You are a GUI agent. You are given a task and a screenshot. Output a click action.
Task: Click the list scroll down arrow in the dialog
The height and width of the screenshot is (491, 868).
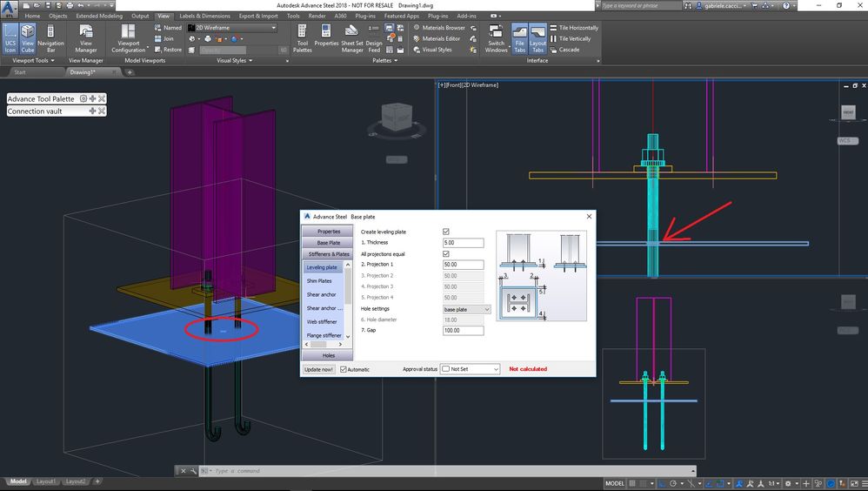(x=348, y=336)
